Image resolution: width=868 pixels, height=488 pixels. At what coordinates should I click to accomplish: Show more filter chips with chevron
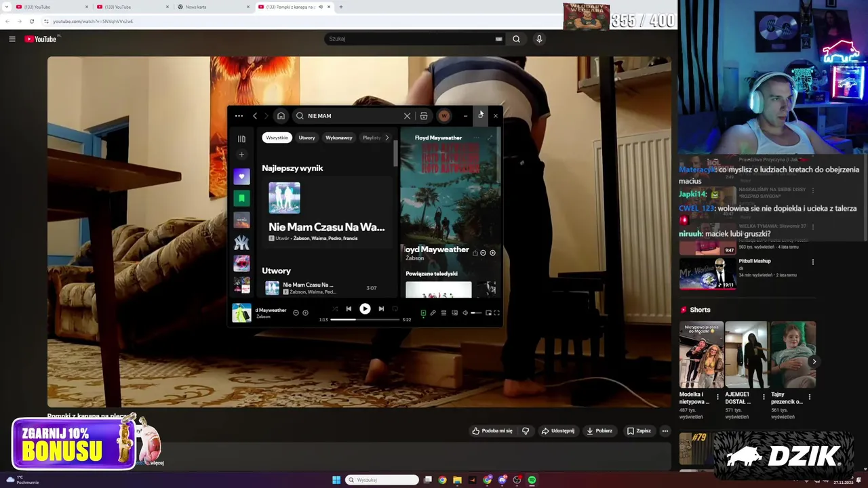387,138
